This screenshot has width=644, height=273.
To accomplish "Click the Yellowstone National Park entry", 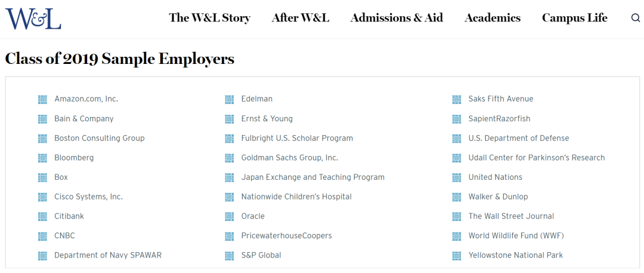I will 515,255.
